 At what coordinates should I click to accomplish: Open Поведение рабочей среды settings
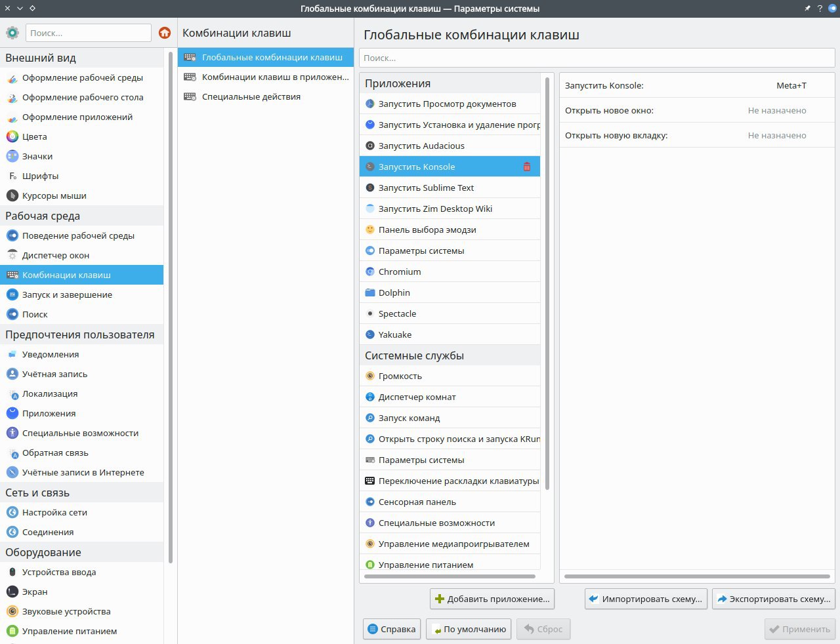(x=82, y=235)
